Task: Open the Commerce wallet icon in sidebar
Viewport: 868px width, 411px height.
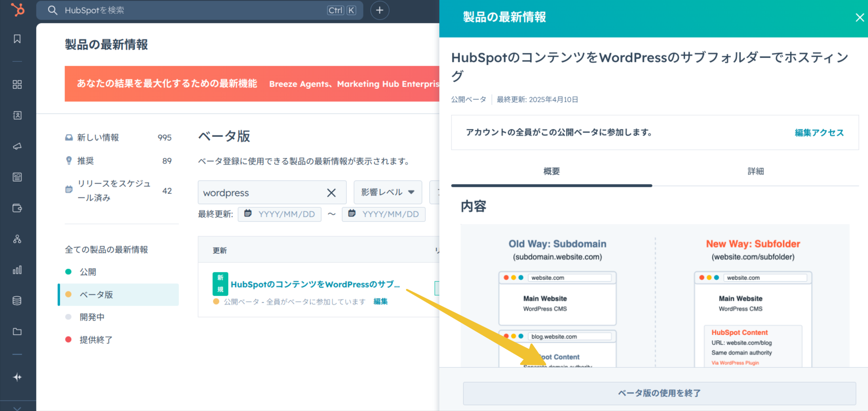Action: pos(17,208)
